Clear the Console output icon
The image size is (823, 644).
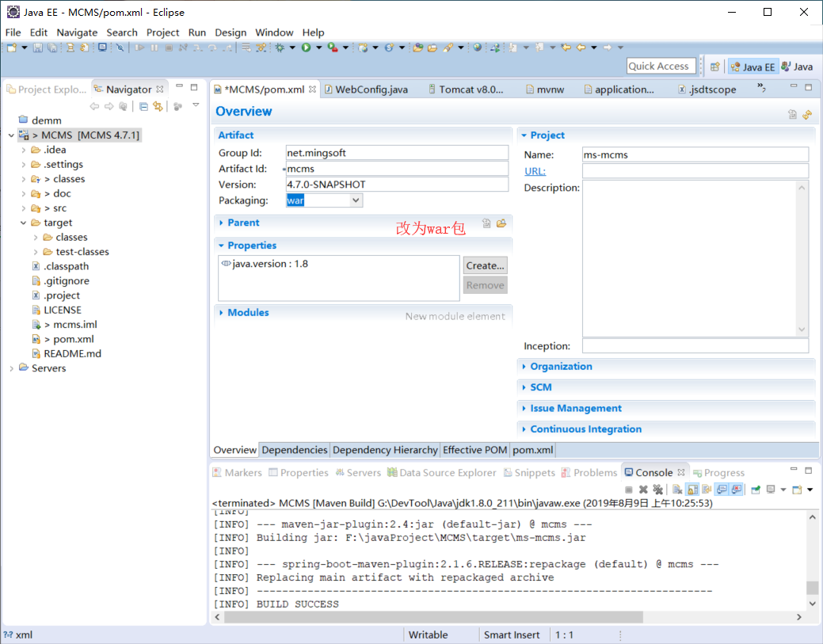click(677, 490)
